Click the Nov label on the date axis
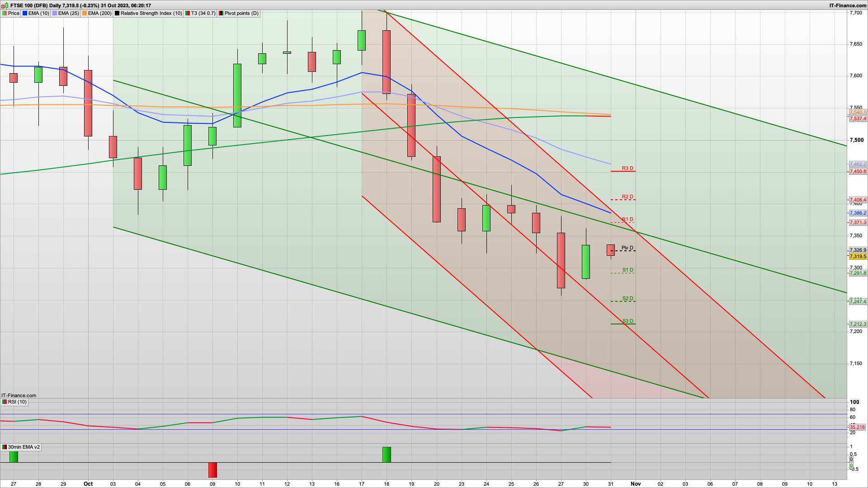 pos(636,483)
